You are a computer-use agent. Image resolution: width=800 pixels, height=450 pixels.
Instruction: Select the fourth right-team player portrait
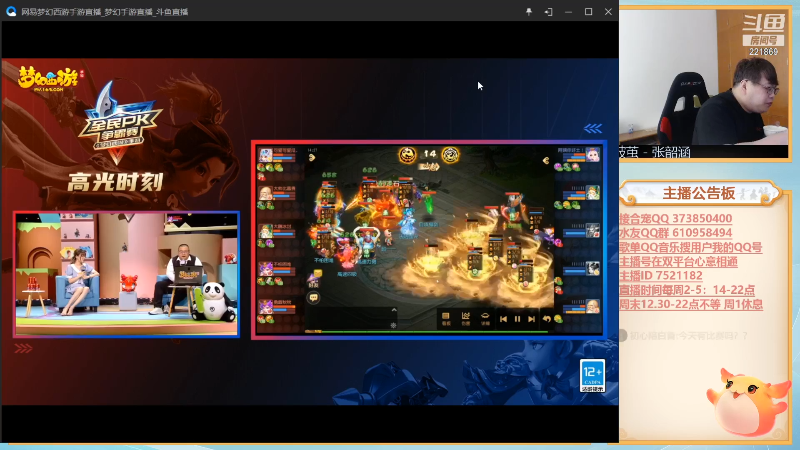[x=592, y=268]
